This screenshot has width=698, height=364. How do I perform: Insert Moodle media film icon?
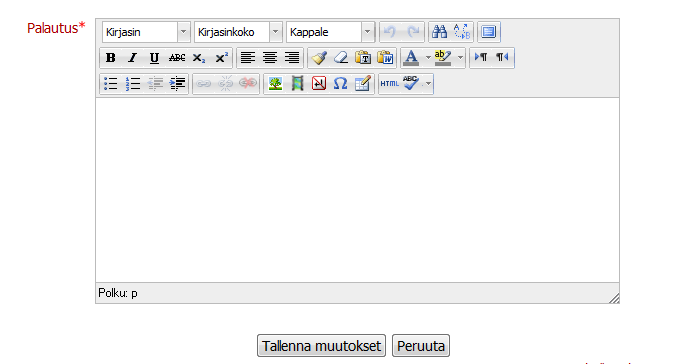point(297,84)
